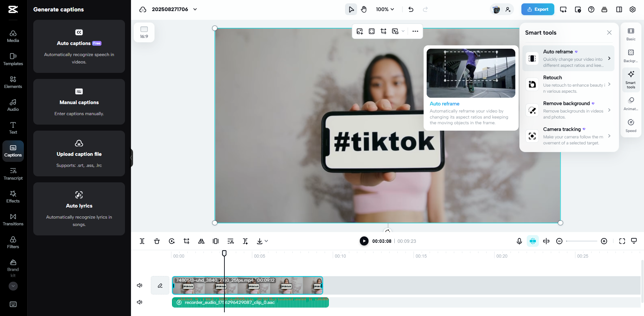The width and height of the screenshot is (644, 316).
Task: Open the Transitions panel in the sidebar
Action: click(x=13, y=219)
